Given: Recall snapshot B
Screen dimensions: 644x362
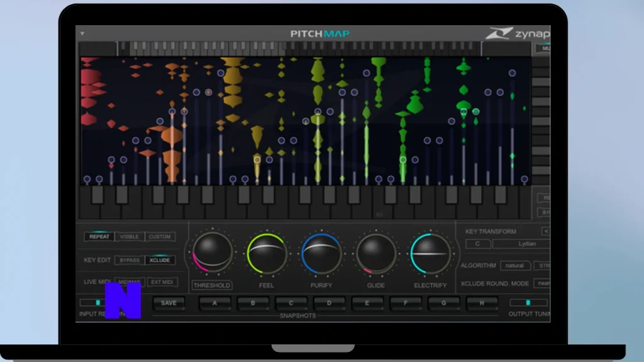Looking at the screenshot, I should coord(253,303).
